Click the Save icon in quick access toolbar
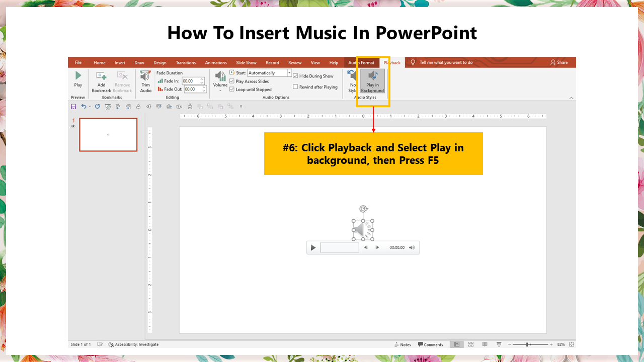This screenshot has width=644, height=362. (x=73, y=107)
